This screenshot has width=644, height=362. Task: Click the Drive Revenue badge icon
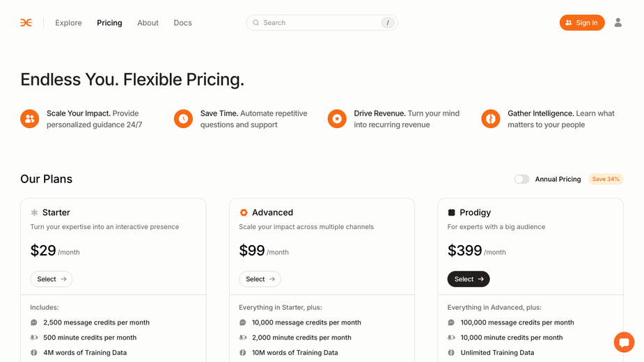[x=337, y=119]
